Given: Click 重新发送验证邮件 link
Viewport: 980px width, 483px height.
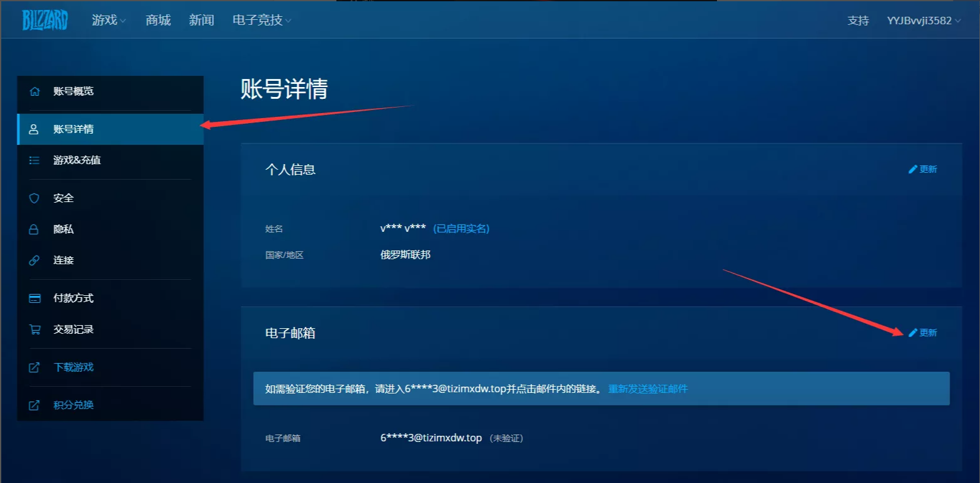Looking at the screenshot, I should 648,389.
